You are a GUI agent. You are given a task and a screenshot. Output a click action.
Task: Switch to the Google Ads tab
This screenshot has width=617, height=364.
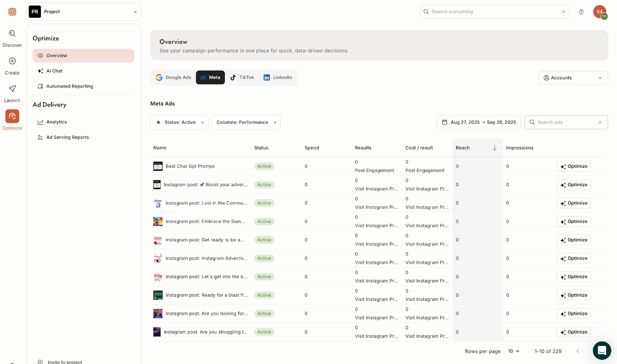coord(174,78)
